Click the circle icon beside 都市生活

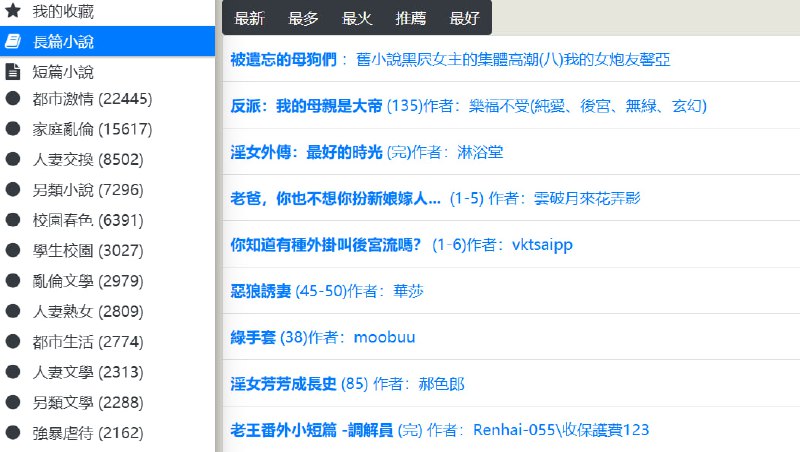pos(13,342)
